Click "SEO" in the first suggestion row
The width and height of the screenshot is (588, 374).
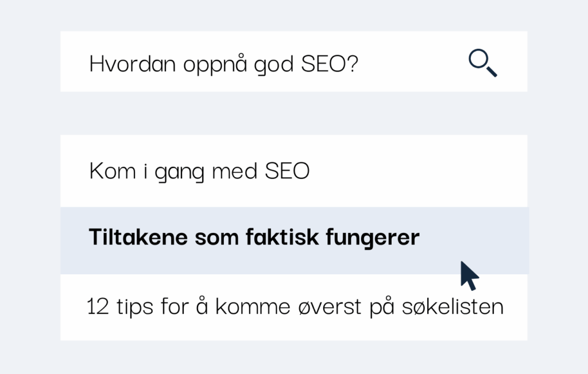[x=287, y=171]
